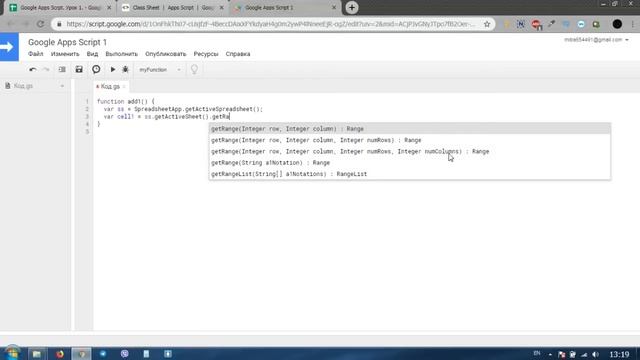Click the indent formatting icon
Viewport: 640px width, 360px height.
point(62,70)
